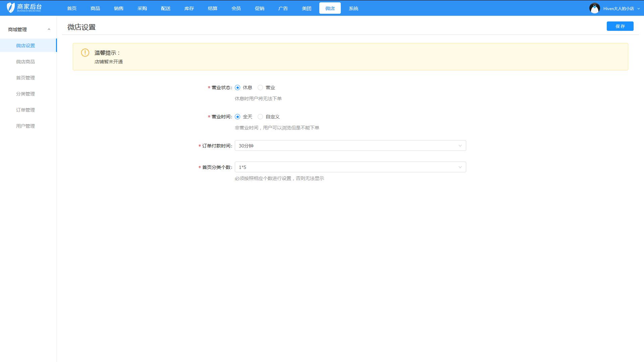Open the 促销 menu in top navigation
The height and width of the screenshot is (362, 644).
259,8
